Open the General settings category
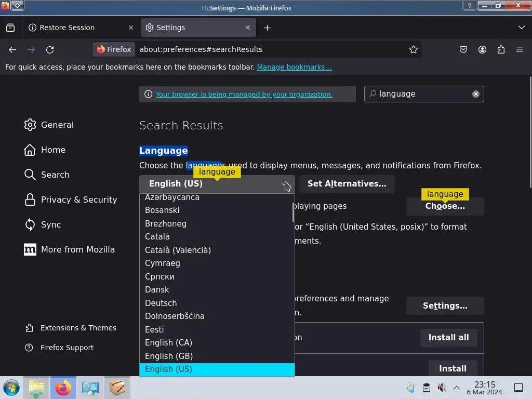This screenshot has height=399, width=532. coord(49,125)
